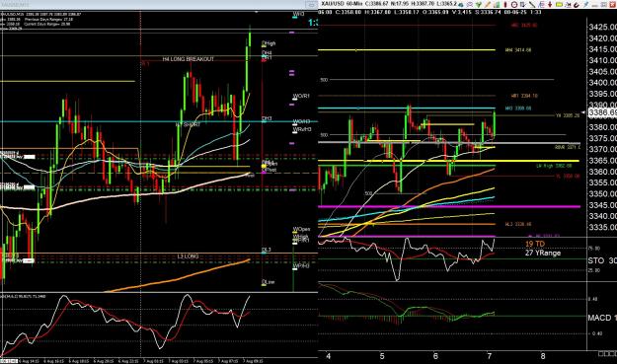Click the green checkmark icon in toolbar
617x364 pixels.
[479, 5]
